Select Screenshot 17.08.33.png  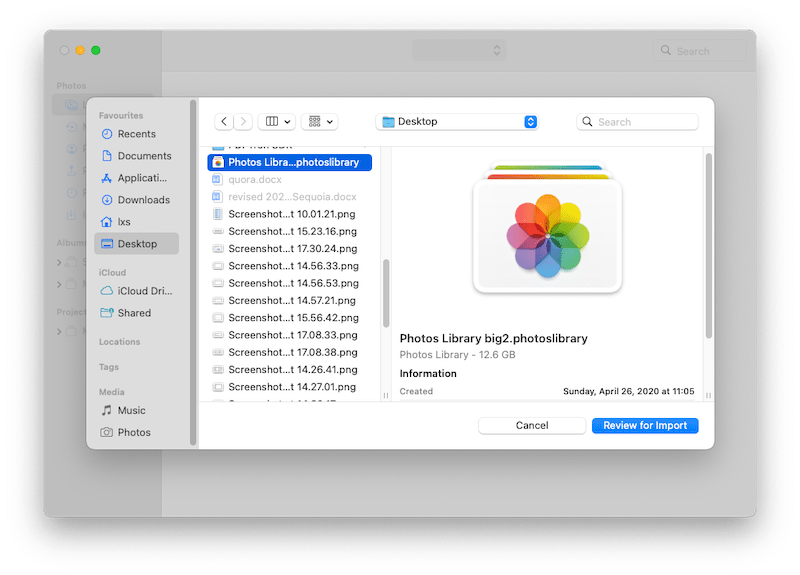tap(289, 335)
